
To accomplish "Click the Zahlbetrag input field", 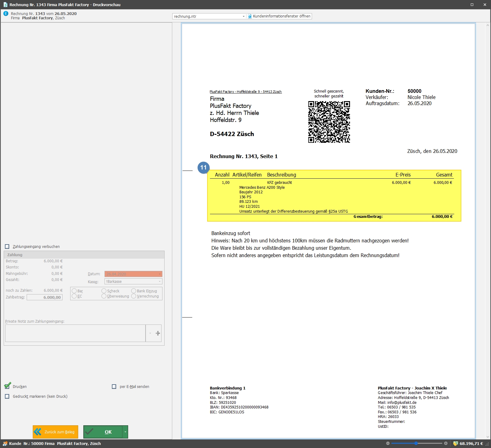I will 44,297.
